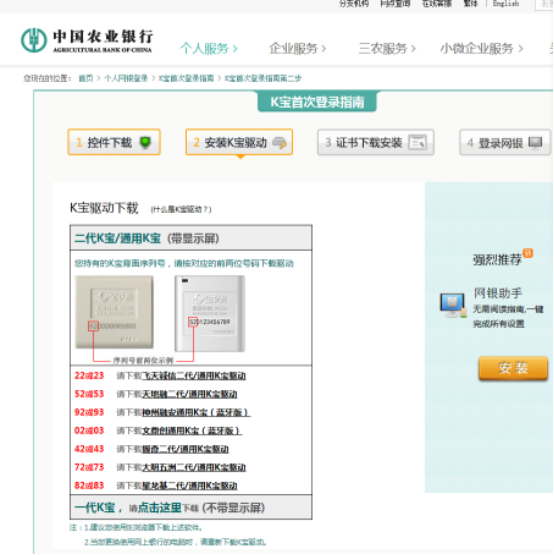554x555 pixels.
Task: Select step 3 证书下载安装 tab
Action: [376, 143]
